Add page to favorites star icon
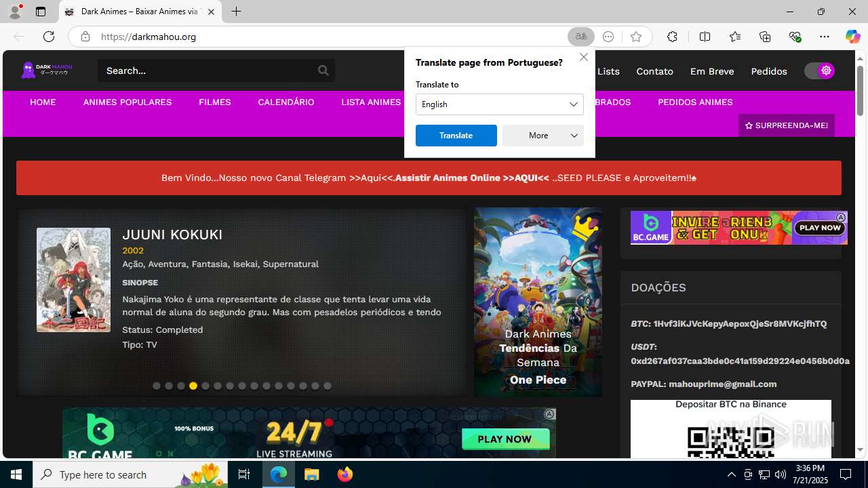The image size is (868, 488). (635, 37)
